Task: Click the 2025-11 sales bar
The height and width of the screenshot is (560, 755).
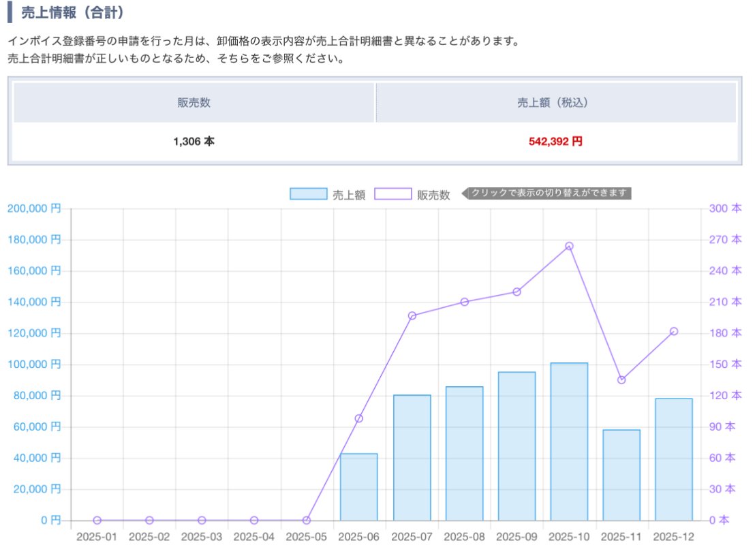Action: [x=621, y=476]
